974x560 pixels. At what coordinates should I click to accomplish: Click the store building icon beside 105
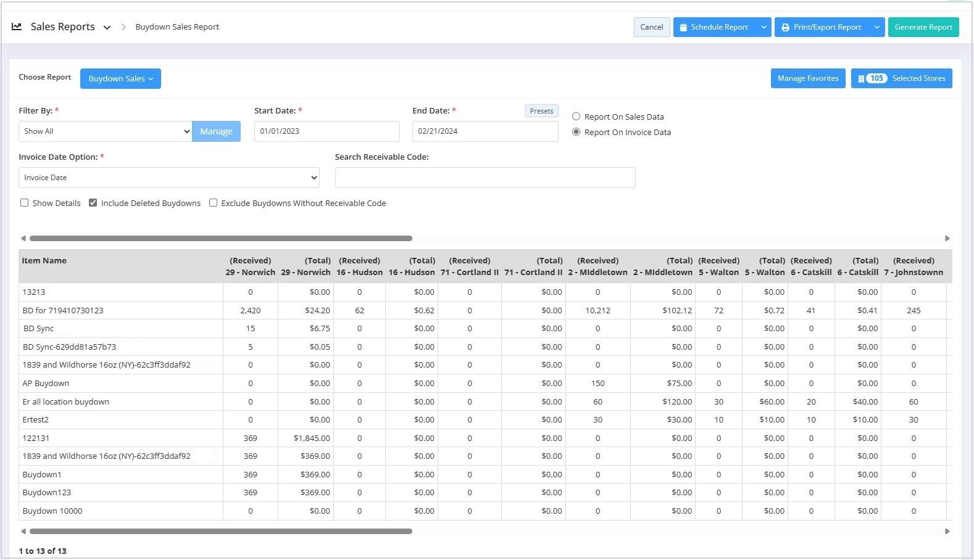tap(861, 78)
